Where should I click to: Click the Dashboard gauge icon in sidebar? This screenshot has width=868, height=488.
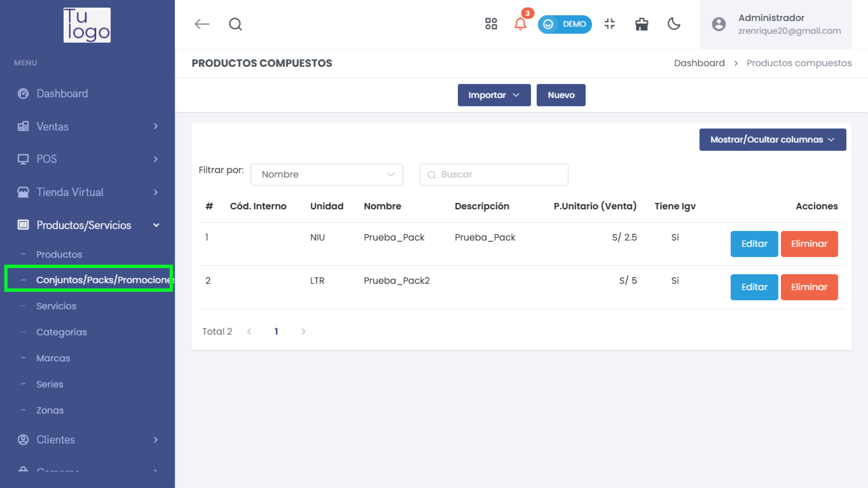(23, 93)
